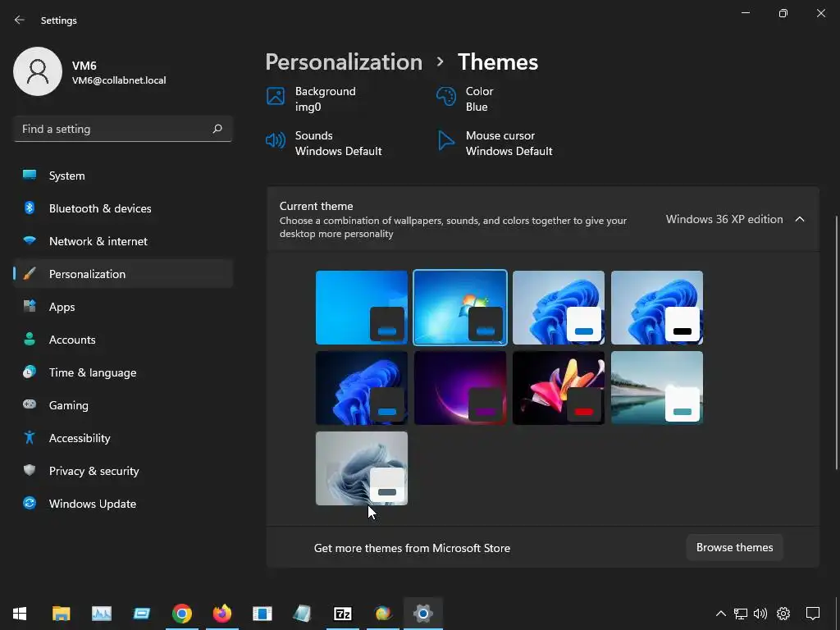This screenshot has height=630, width=840.
Task: Open the notification center icon
Action: 813,614
